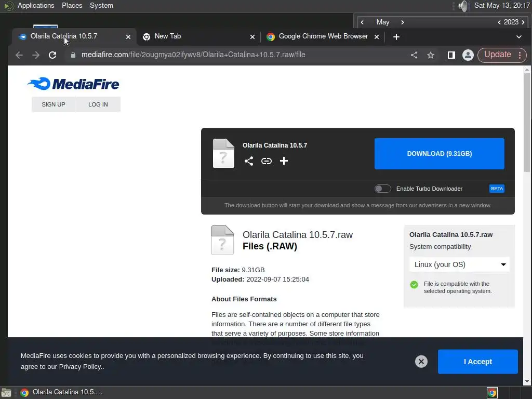Viewport: 532px width, 399px height.
Task: Close the New Tab tab
Action: [252, 37]
